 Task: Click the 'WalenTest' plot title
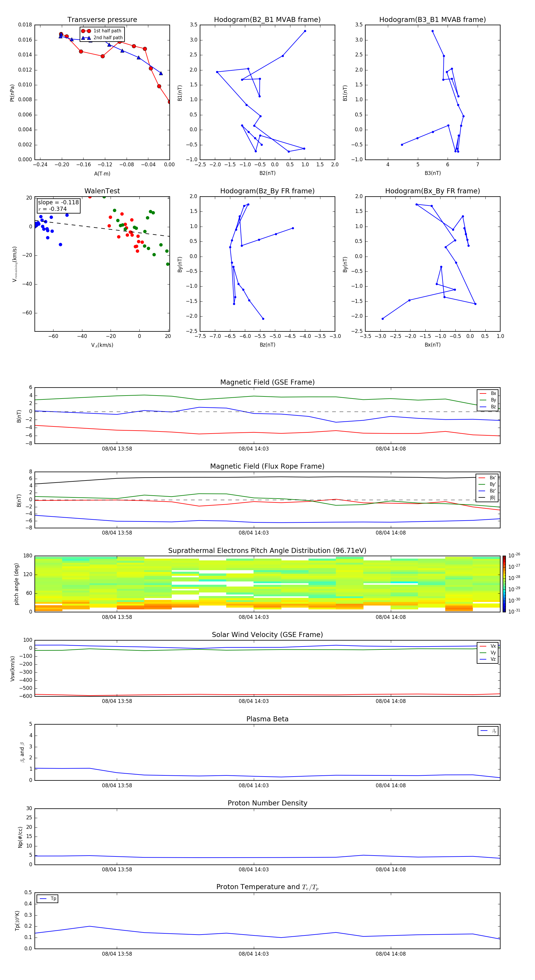click(x=102, y=191)
